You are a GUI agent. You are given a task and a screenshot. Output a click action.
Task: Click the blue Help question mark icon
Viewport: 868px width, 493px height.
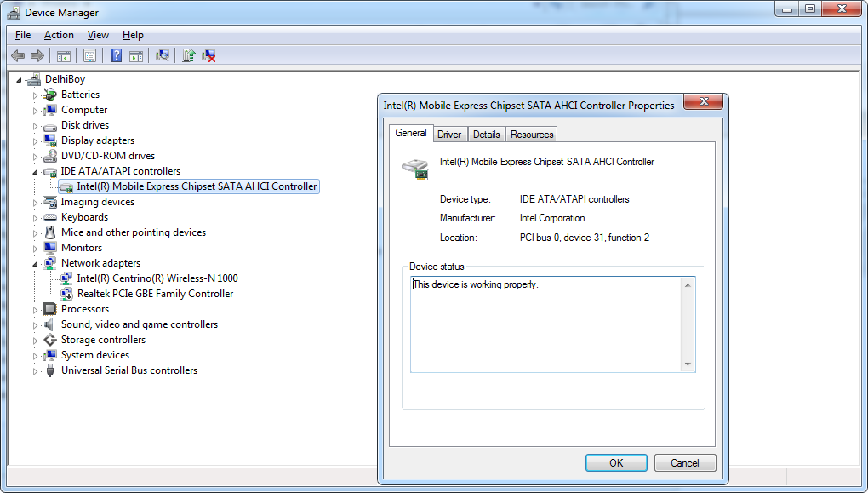(x=117, y=55)
